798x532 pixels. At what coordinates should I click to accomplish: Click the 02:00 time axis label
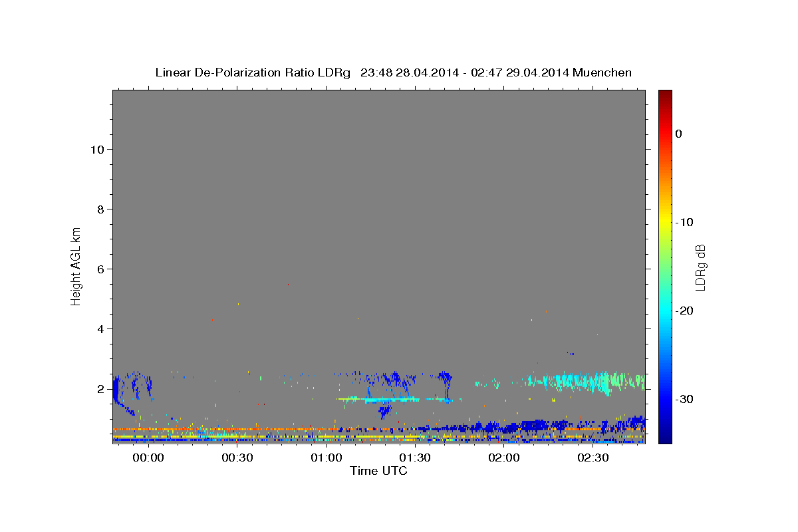(x=504, y=458)
